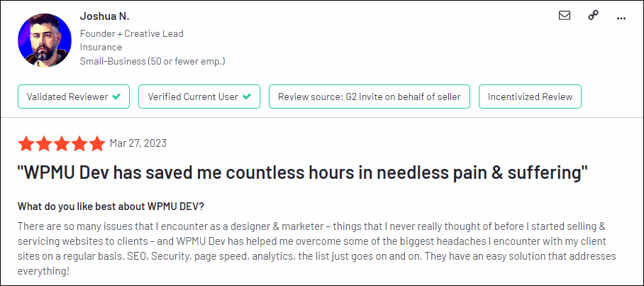Click the What do you like best heading
The image size is (644, 286).
click(x=111, y=207)
